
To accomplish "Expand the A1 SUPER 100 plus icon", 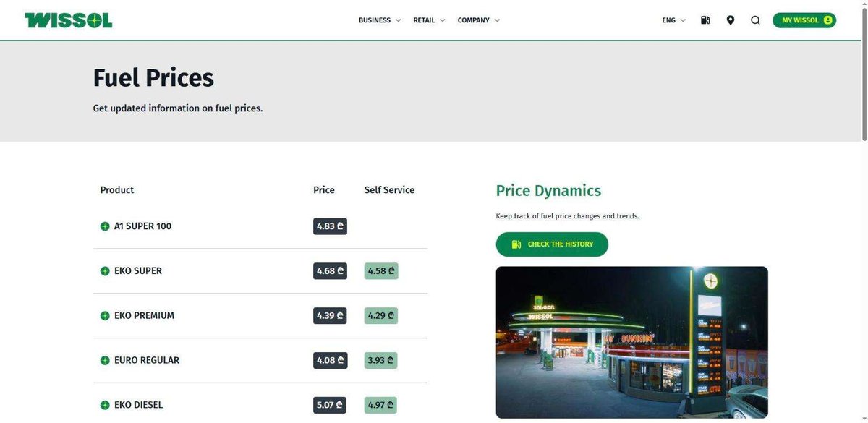I will click(x=105, y=226).
